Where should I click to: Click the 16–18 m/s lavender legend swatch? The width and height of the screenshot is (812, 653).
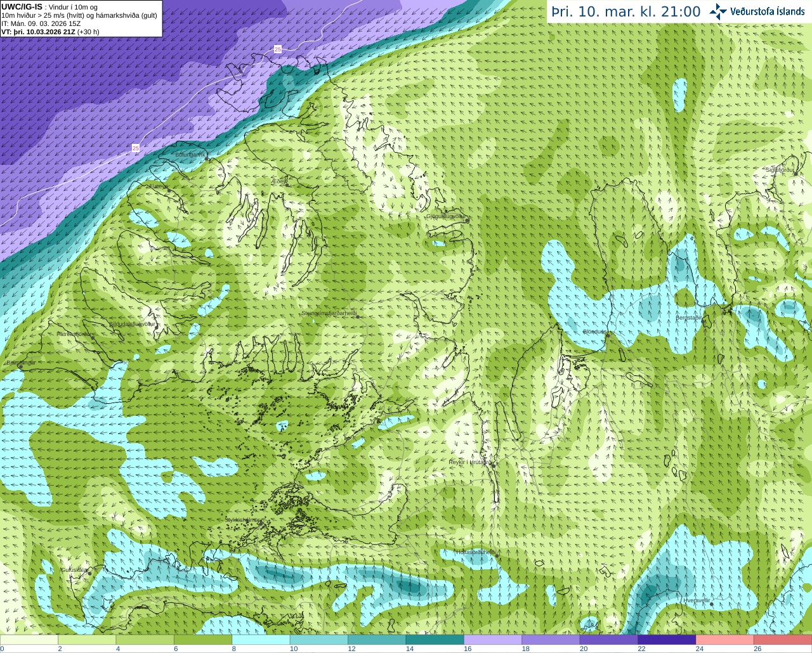[x=493, y=640]
